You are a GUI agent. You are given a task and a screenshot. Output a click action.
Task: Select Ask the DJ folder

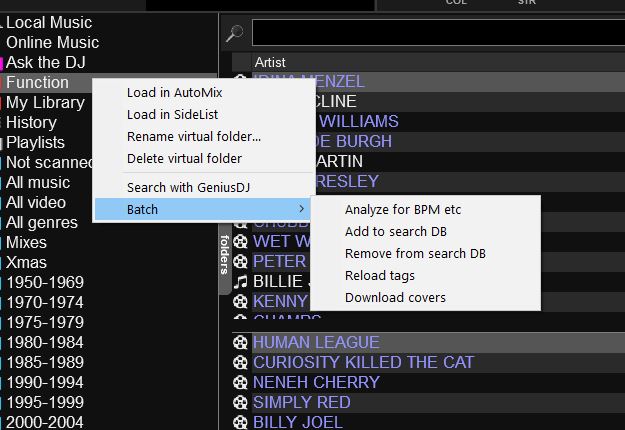click(45, 62)
